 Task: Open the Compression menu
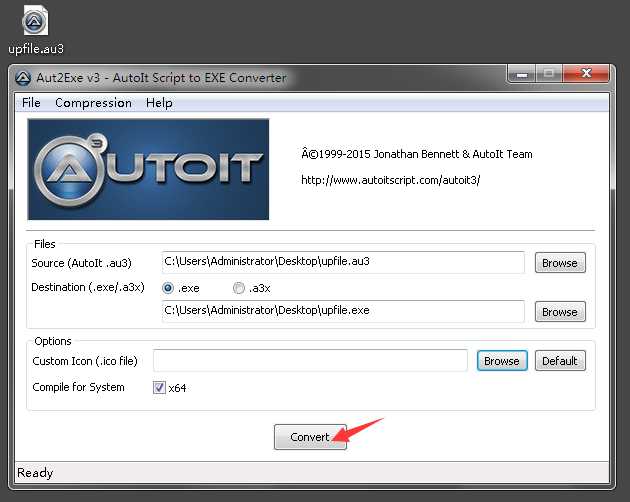click(93, 103)
